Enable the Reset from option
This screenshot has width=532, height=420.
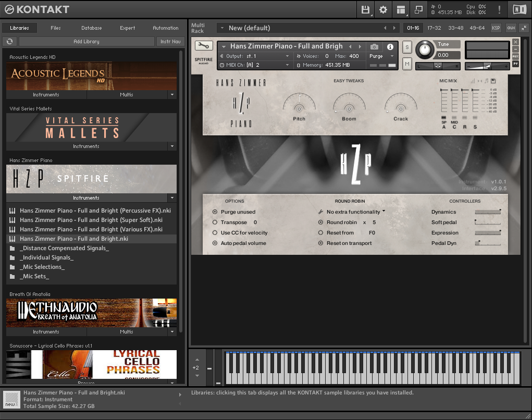pyautogui.click(x=320, y=233)
